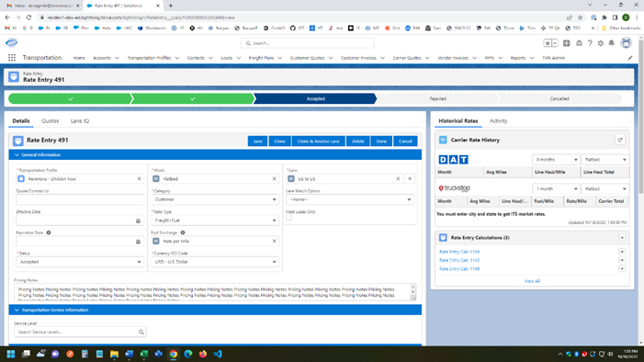This screenshot has width=644, height=362.
Task: Go to the Home navigation tab
Action: click(x=79, y=58)
